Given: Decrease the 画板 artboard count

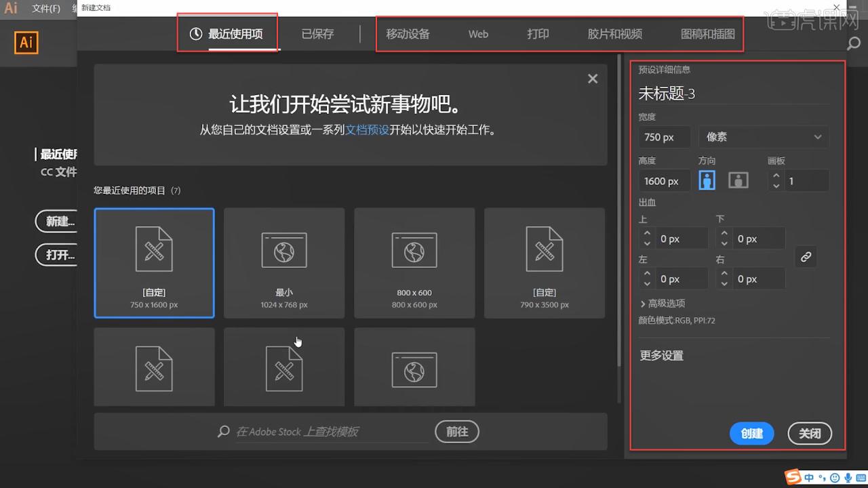Looking at the screenshot, I should point(776,186).
